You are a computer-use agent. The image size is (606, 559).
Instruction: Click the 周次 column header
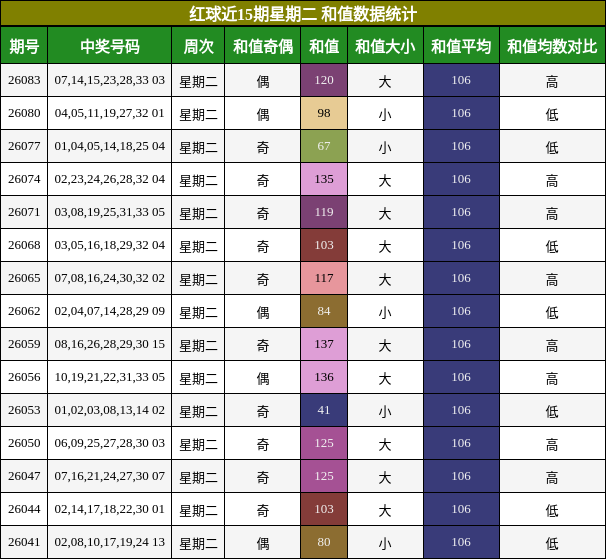tap(198, 45)
